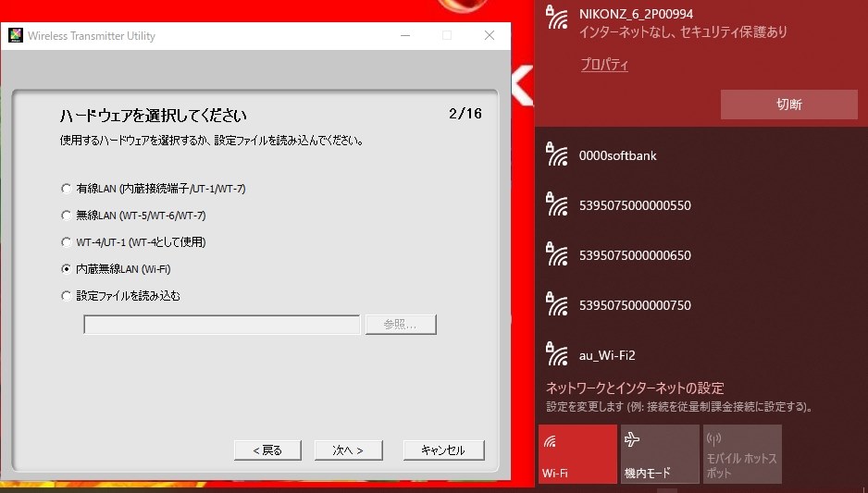Toggle the Wi-Fi quick action tile
This screenshot has height=493, width=868.
click(x=577, y=454)
